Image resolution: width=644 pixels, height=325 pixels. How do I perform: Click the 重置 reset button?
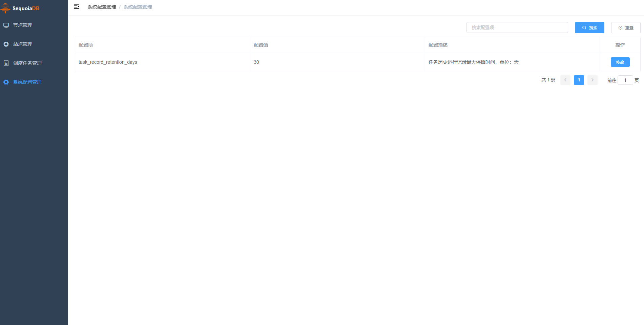(626, 27)
